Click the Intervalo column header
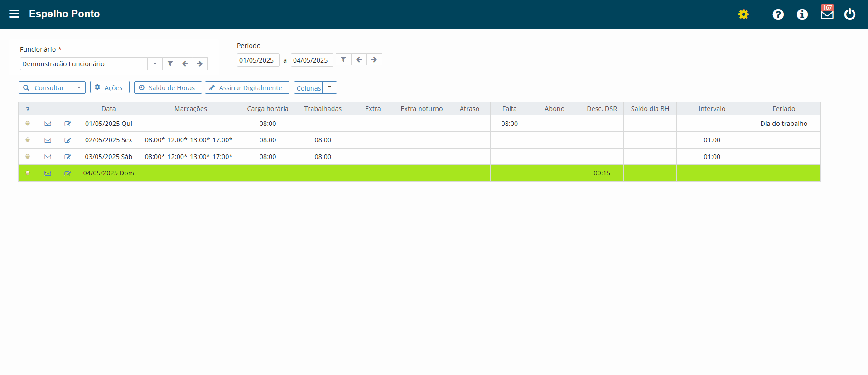Viewport: 868px width, 375px height. pyautogui.click(x=712, y=109)
